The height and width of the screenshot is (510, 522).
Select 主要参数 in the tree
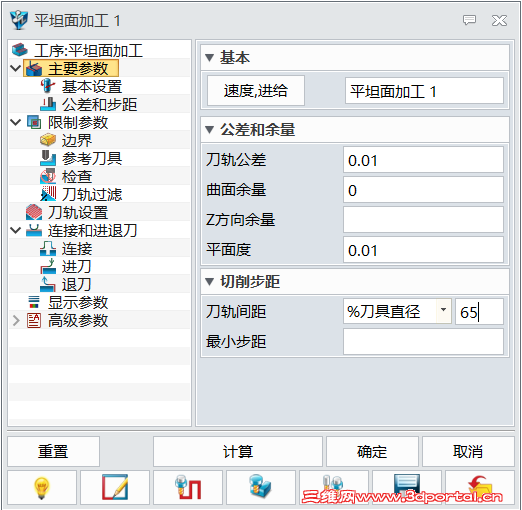coord(71,68)
